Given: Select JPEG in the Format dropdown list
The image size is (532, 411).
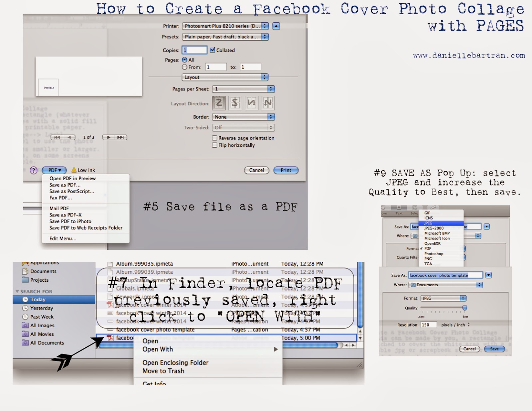Looking at the screenshot, I should (x=429, y=223).
